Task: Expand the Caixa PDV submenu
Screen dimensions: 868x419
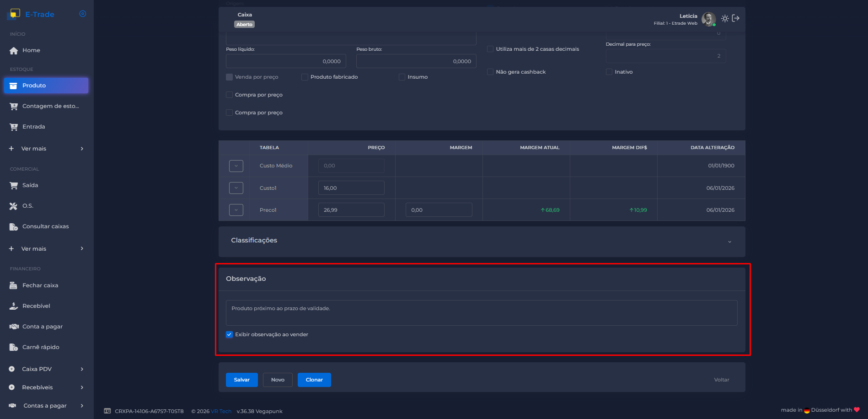Action: coord(82,369)
